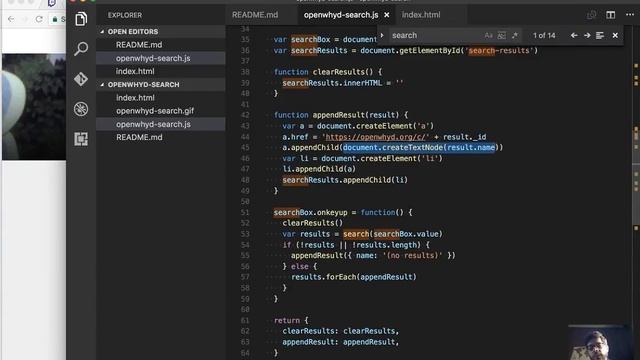Image resolution: width=640 pixels, height=360 pixels.
Task: Expand replace field in find widget
Action: (x=382, y=36)
